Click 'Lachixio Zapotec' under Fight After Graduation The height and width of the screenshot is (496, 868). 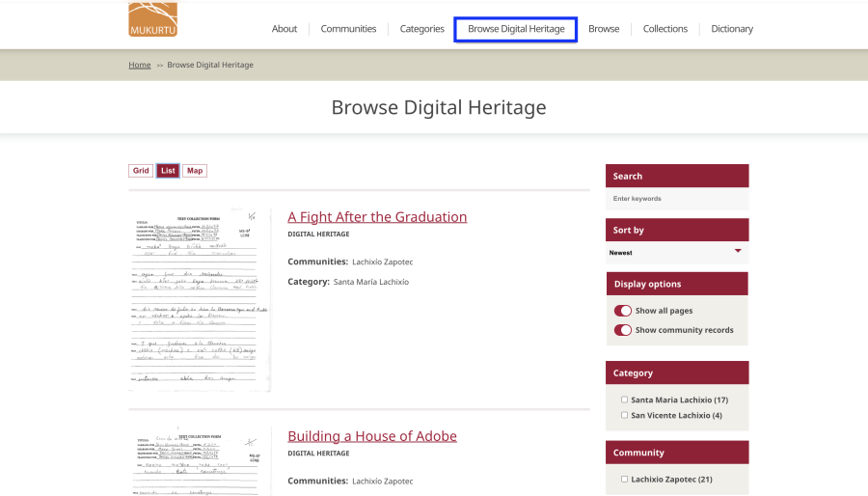383,262
